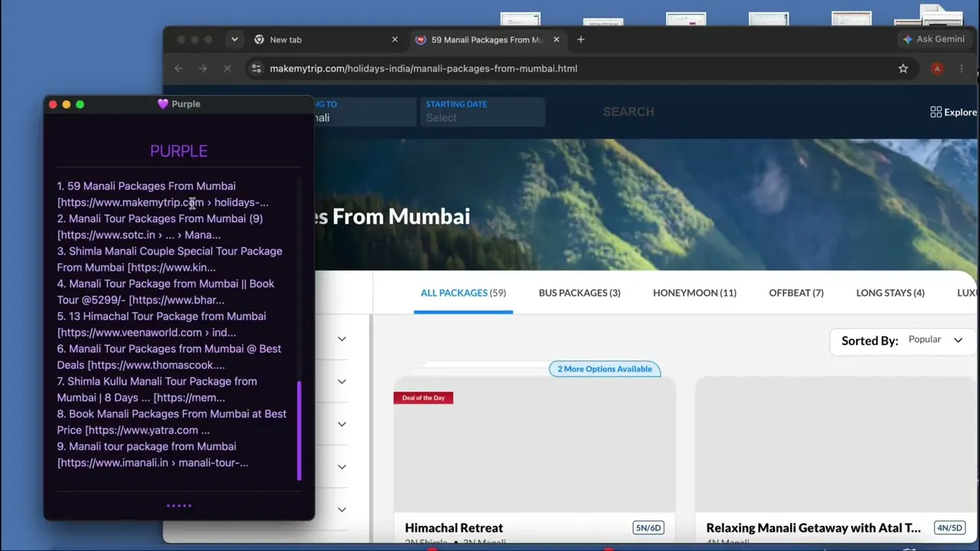This screenshot has height=551, width=980.
Task: Open the site info icon in the address bar
Action: (x=256, y=68)
